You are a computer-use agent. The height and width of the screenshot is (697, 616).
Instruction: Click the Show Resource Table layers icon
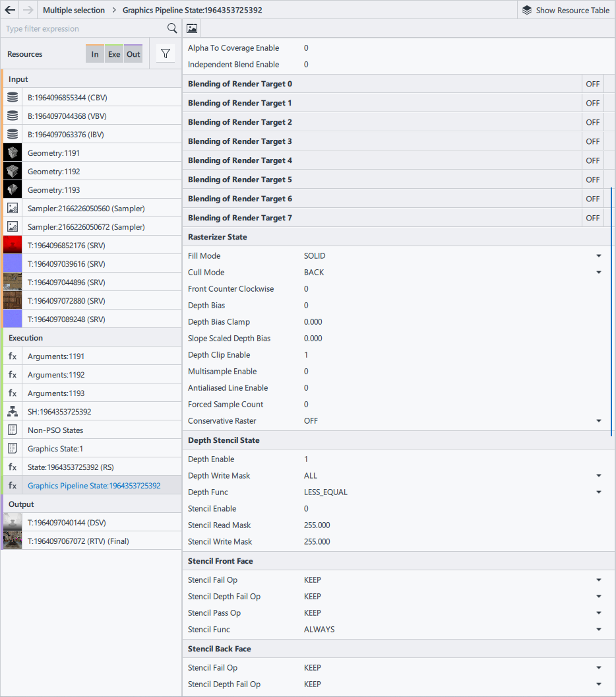tap(527, 10)
